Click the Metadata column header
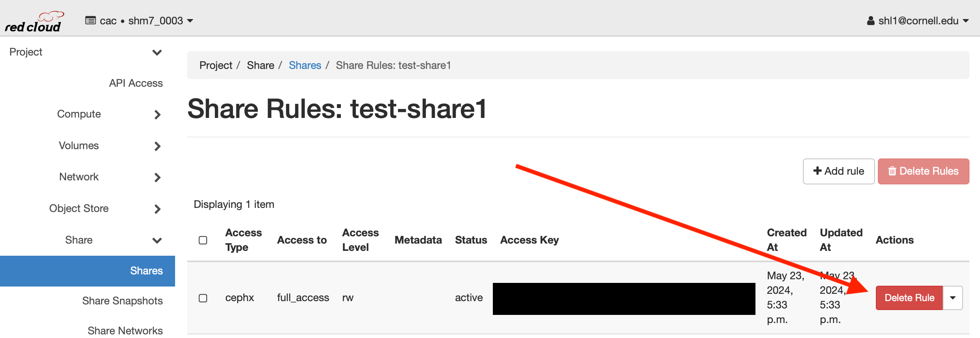Viewport: 980px width, 338px height. [418, 240]
